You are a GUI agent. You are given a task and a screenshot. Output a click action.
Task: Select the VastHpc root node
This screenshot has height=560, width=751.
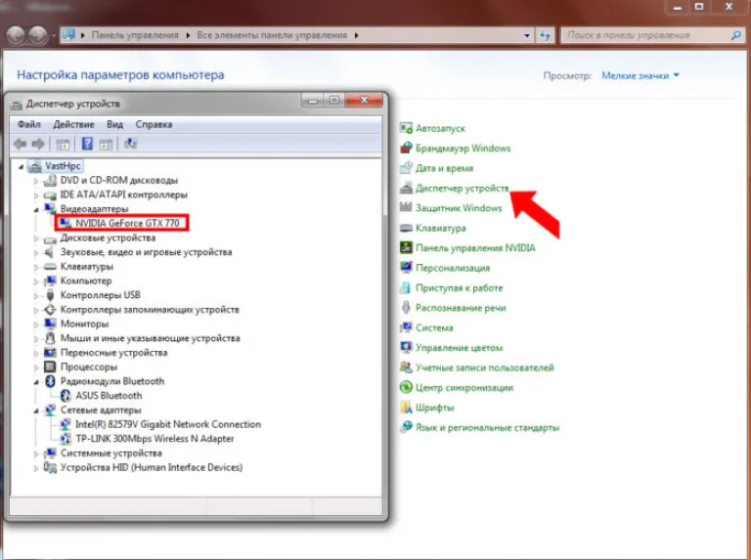tap(63, 166)
